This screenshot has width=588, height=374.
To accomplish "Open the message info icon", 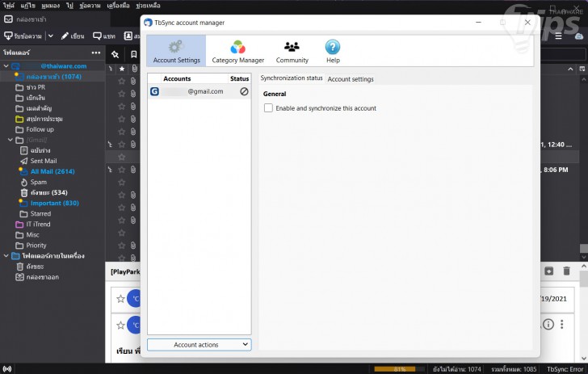I will tap(548, 324).
